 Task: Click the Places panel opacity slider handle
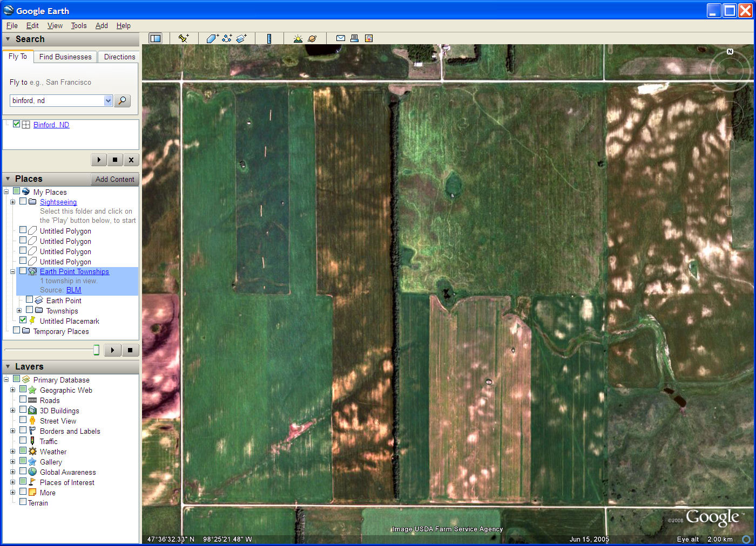pyautogui.click(x=96, y=350)
